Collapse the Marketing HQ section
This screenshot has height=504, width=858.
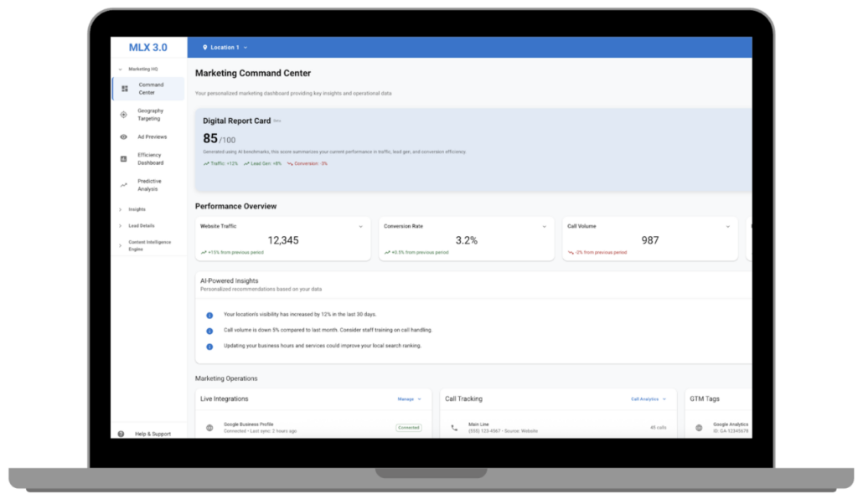(120, 69)
